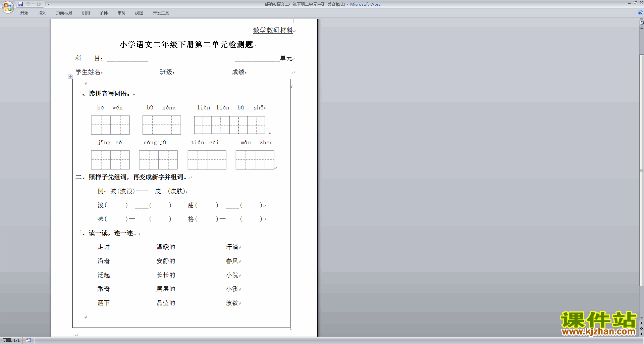This screenshot has width=644, height=344.
Task: Click the character 甜 in exercise two
Action: coord(191,205)
